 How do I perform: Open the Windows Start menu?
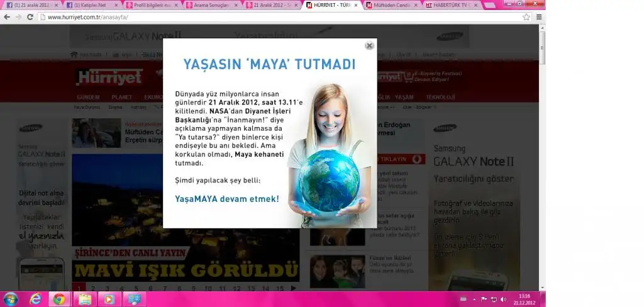point(10,299)
